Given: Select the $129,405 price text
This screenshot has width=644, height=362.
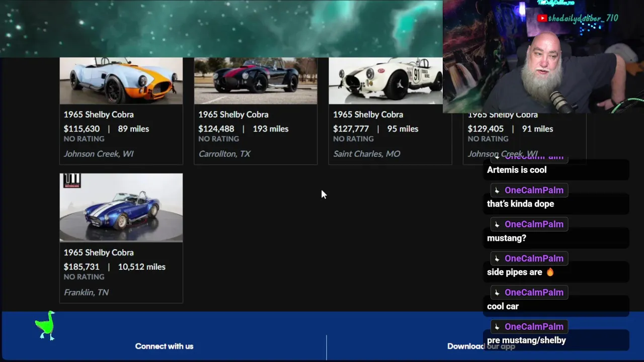Looking at the screenshot, I should click(x=486, y=129).
